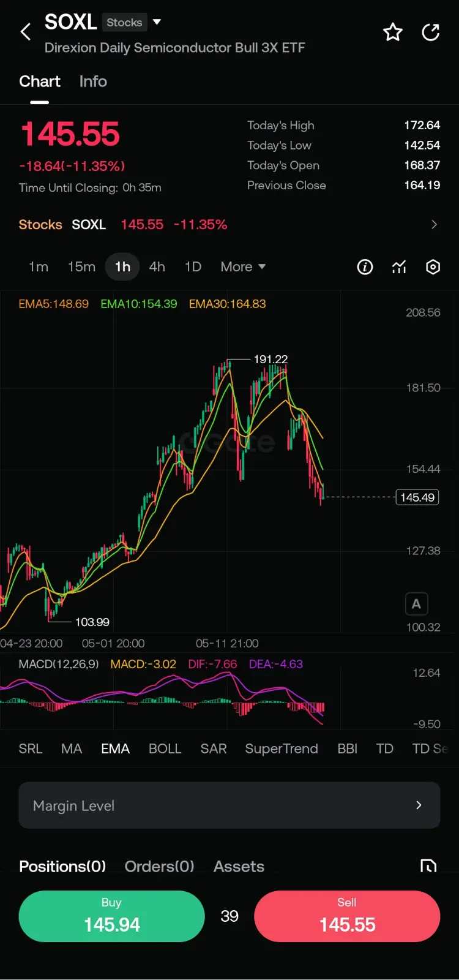Tap the Buy 145.94 button
Screen dimensions: 459x980
coord(111,916)
